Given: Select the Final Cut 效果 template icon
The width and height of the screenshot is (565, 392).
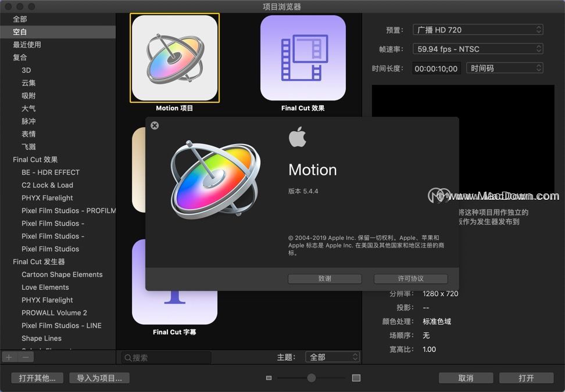Looking at the screenshot, I should (303, 58).
